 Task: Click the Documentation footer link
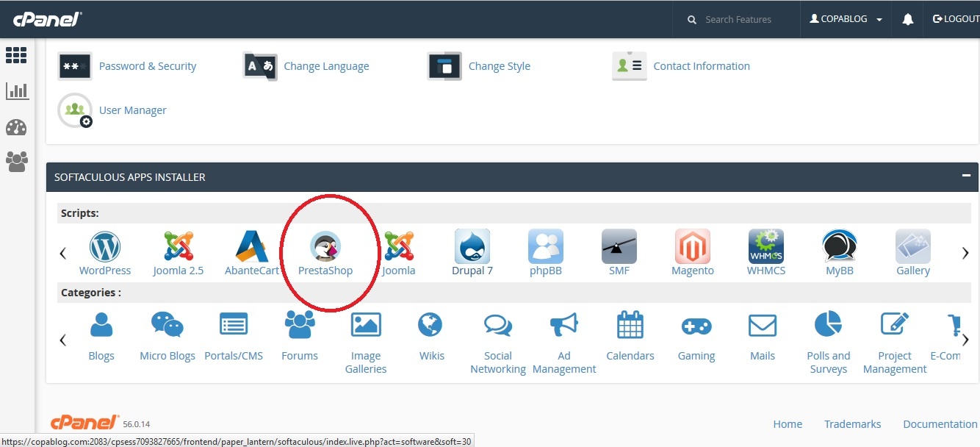point(940,424)
